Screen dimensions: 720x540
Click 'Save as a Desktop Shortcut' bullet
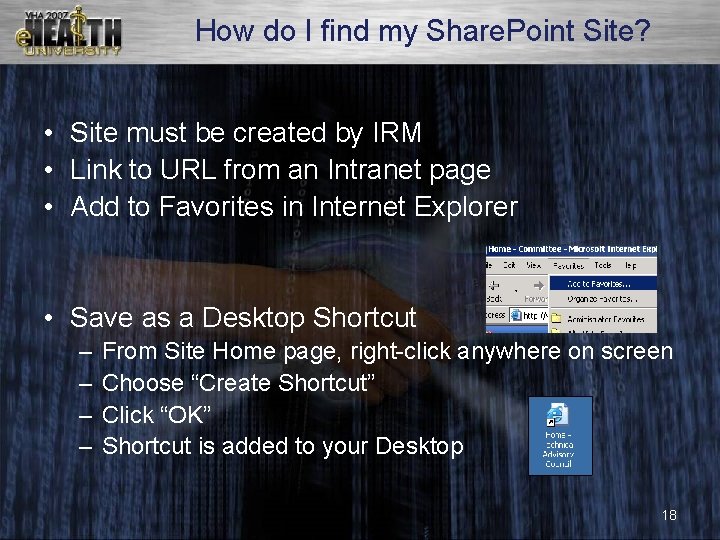point(243,317)
